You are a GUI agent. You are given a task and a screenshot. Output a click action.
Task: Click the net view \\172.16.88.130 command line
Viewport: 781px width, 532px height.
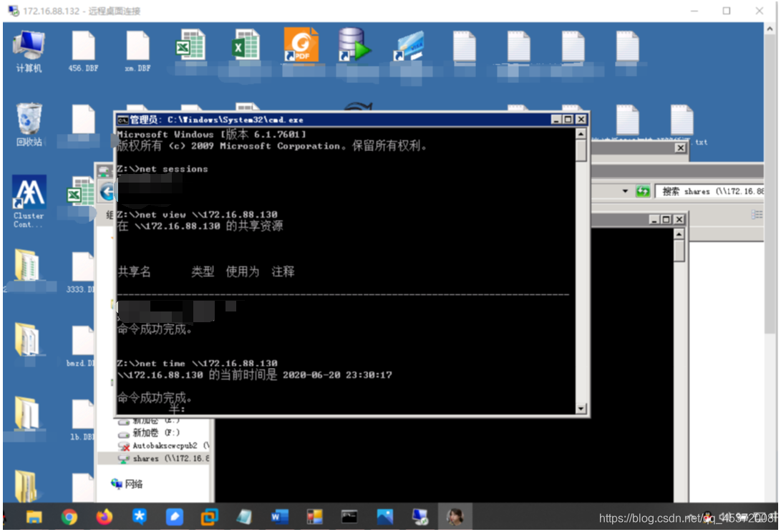[198, 215]
